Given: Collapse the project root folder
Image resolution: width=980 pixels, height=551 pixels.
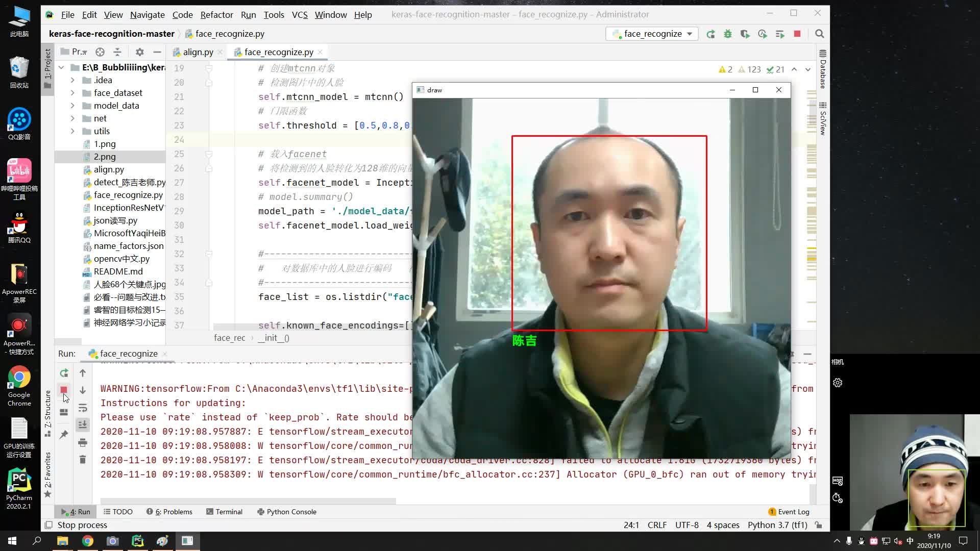Looking at the screenshot, I should (x=61, y=67).
